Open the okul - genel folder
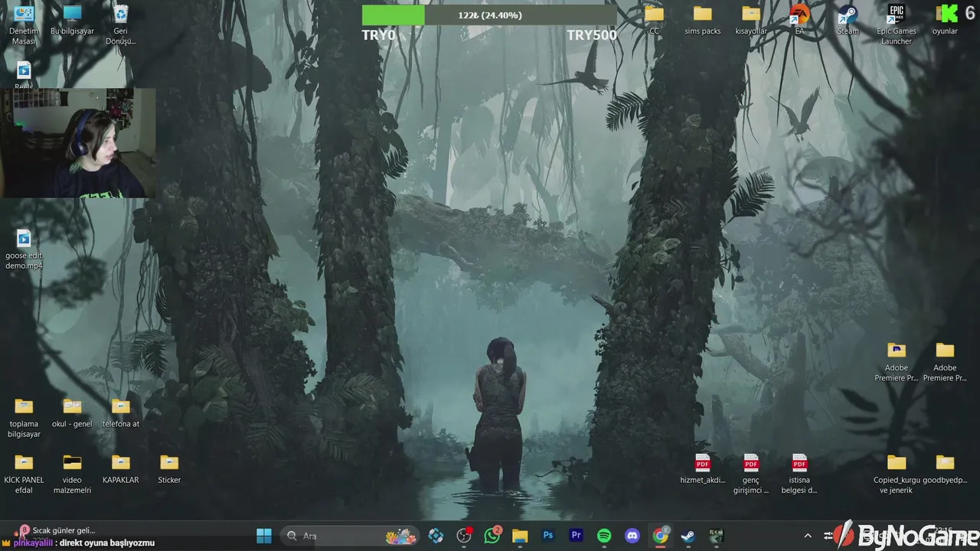980x551 pixels. click(72, 413)
